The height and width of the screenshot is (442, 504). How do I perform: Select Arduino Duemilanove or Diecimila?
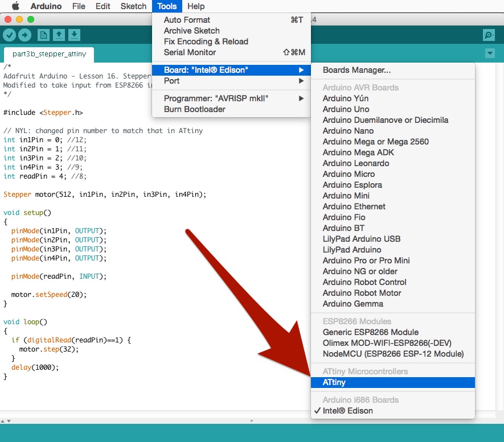click(393, 120)
